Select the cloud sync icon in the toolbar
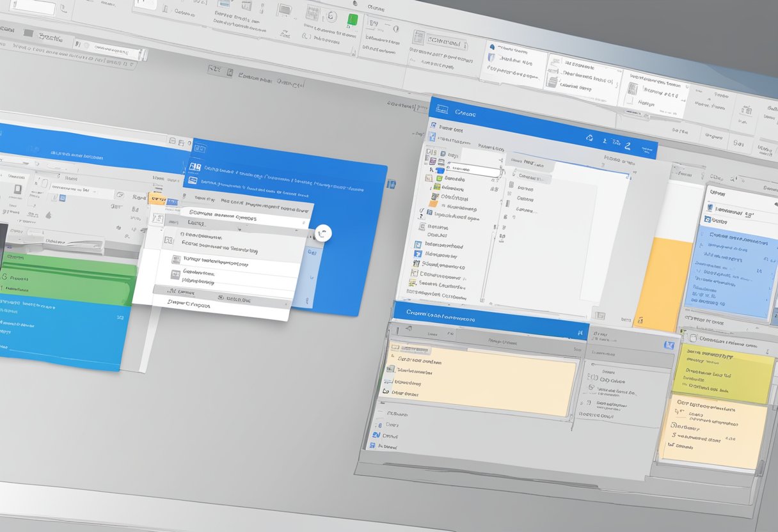Viewport: 778px width, 532px height. pyautogui.click(x=590, y=137)
